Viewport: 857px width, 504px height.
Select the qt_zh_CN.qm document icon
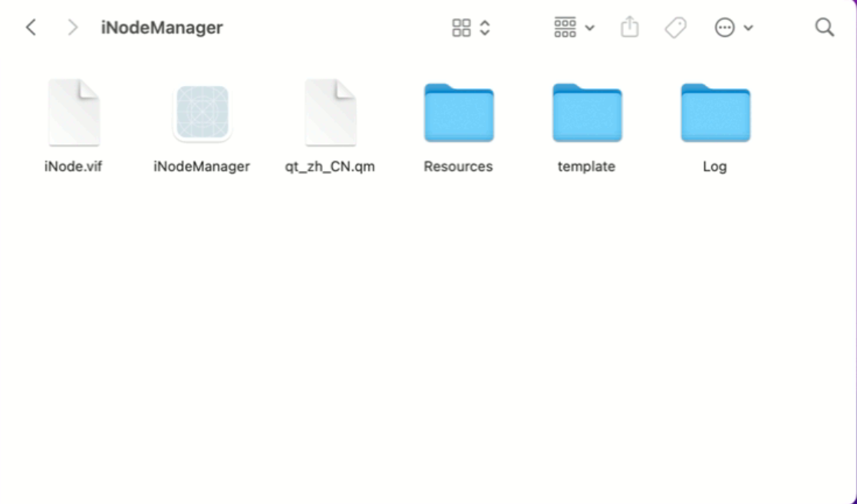[331, 113]
